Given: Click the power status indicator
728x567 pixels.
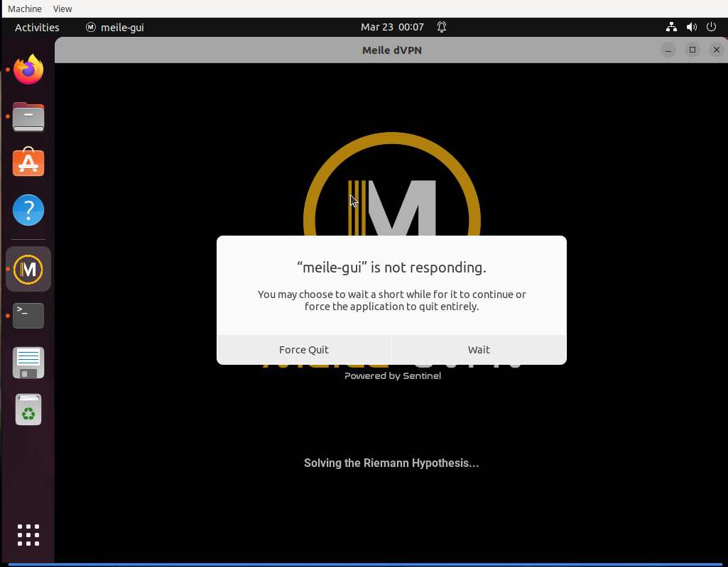Looking at the screenshot, I should tap(711, 27).
